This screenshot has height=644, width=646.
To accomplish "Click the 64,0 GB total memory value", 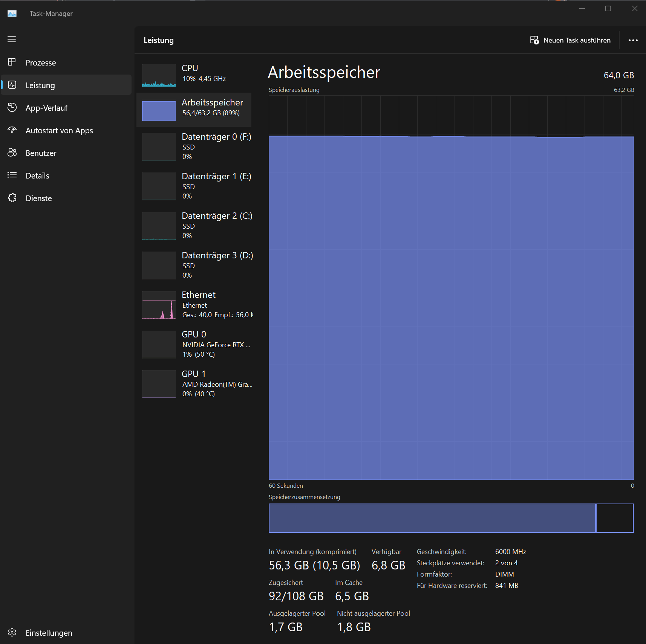I will coord(619,75).
